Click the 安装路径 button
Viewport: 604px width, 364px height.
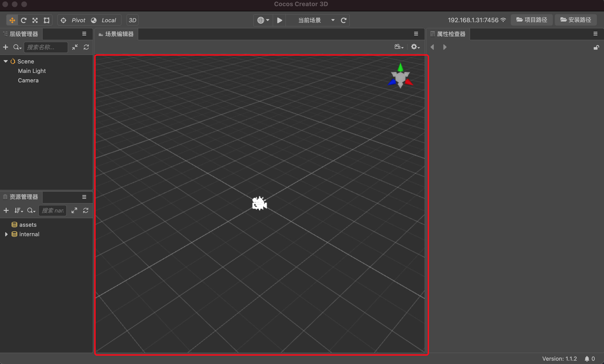[x=576, y=20]
